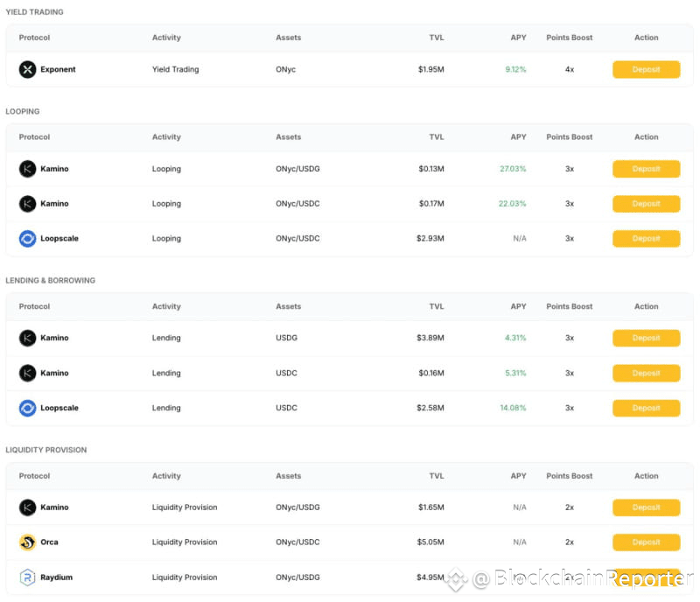
Task: Click the Loopscale icon in the Looping section
Action: [27, 239]
